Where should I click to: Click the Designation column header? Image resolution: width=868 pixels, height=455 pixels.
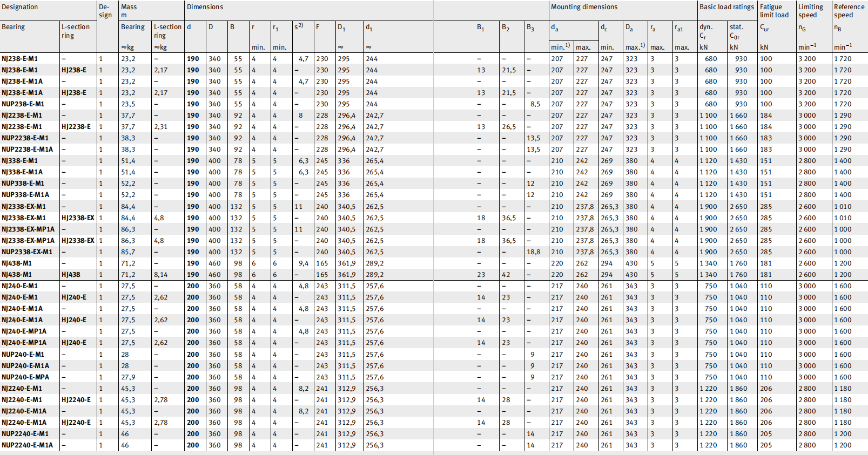20,7
